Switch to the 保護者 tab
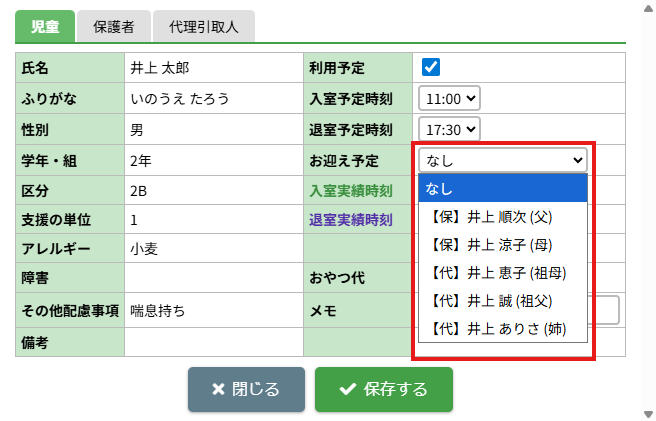 tap(120, 27)
